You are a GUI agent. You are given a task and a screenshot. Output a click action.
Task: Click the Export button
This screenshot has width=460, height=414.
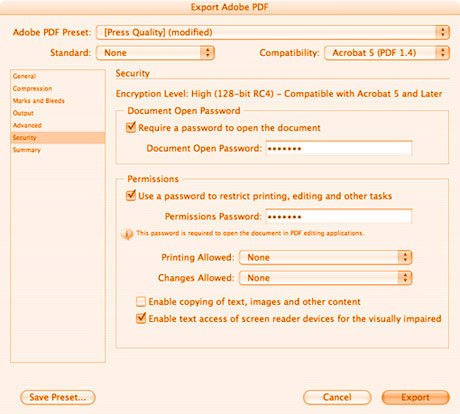[x=415, y=397]
